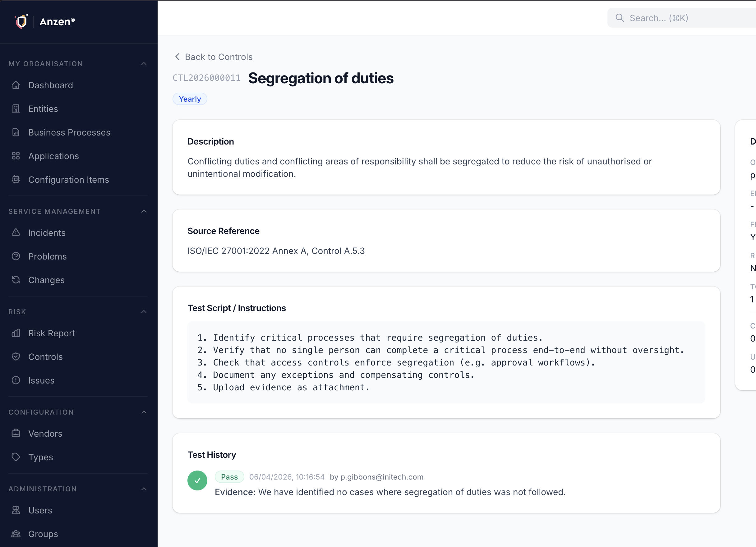Select the Pass status badge

(x=229, y=477)
